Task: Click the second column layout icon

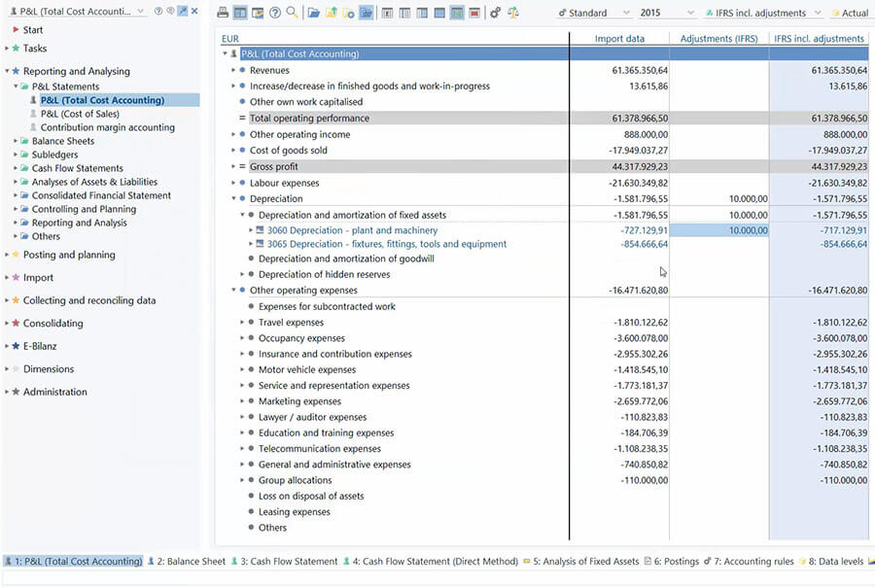Action: (404, 13)
